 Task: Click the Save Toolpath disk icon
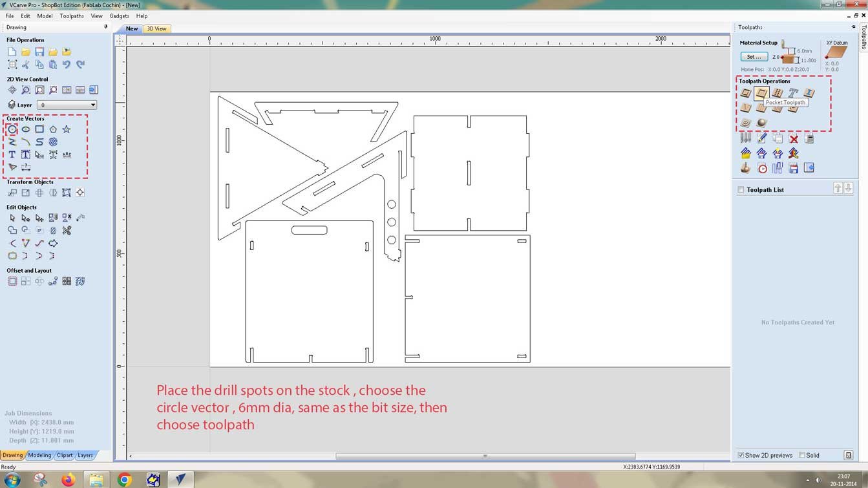(x=794, y=168)
